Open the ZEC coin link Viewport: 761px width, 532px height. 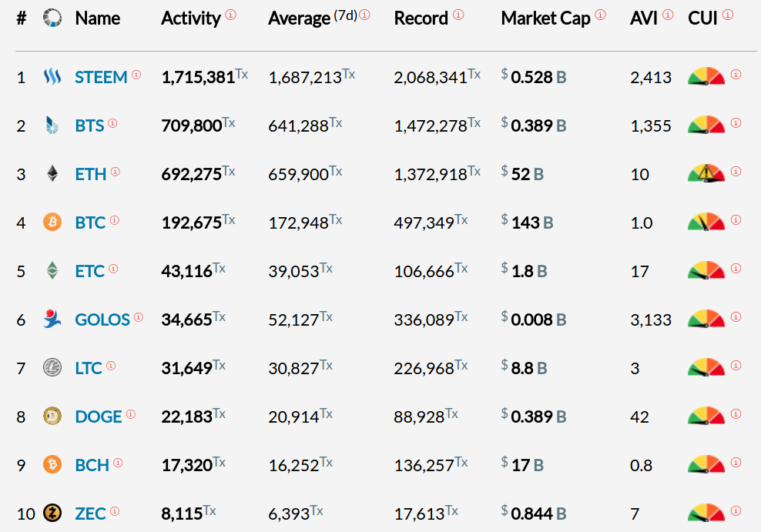click(90, 514)
